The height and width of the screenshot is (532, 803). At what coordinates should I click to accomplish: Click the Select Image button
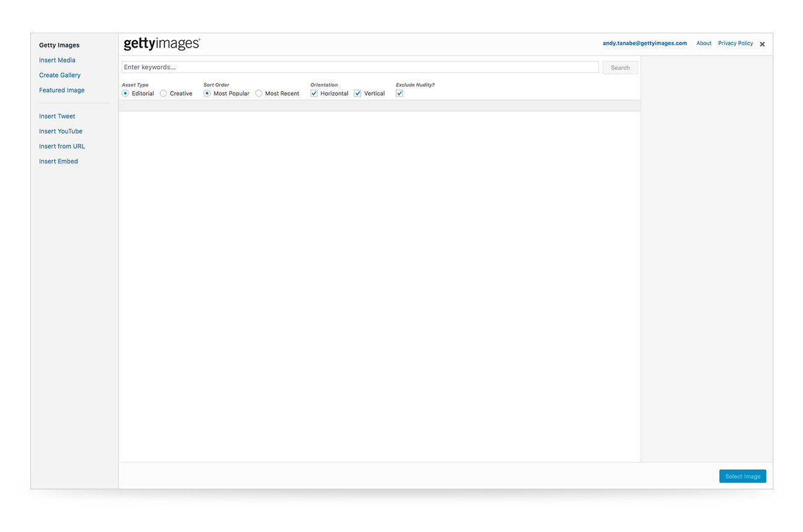742,476
